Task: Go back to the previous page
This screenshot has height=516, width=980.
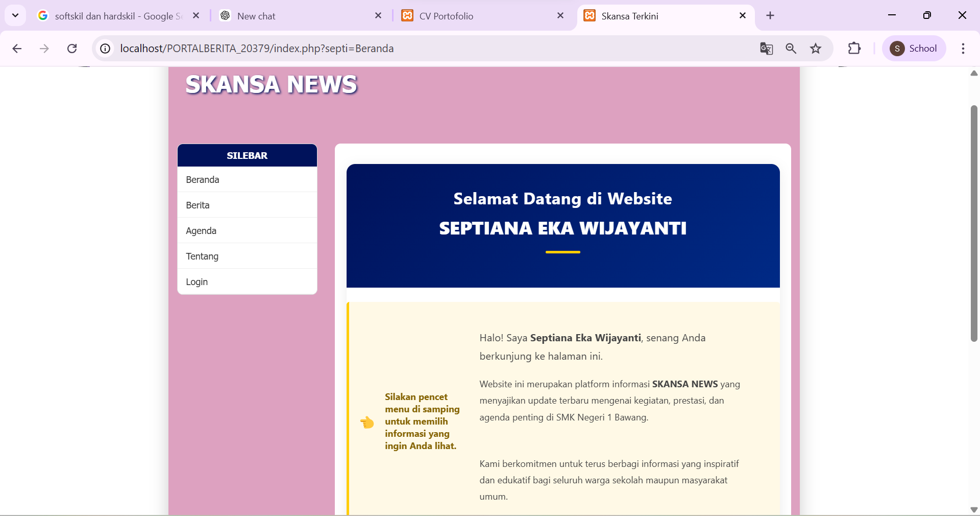Action: pos(17,49)
